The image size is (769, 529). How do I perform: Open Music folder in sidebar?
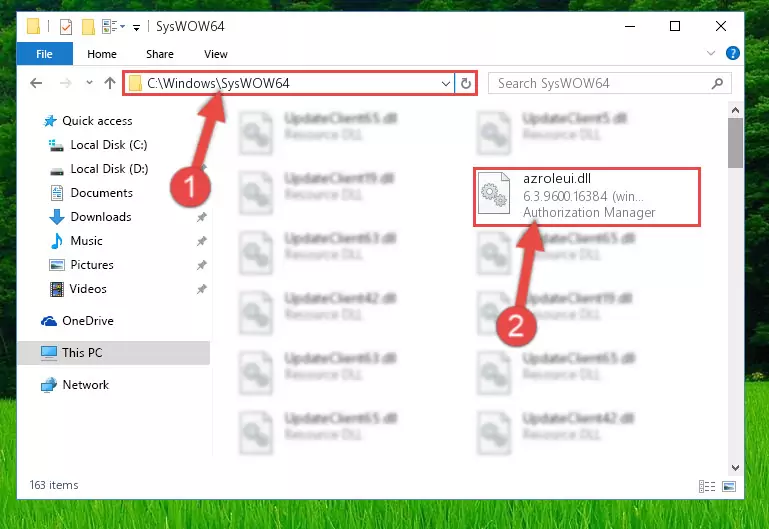(x=86, y=241)
